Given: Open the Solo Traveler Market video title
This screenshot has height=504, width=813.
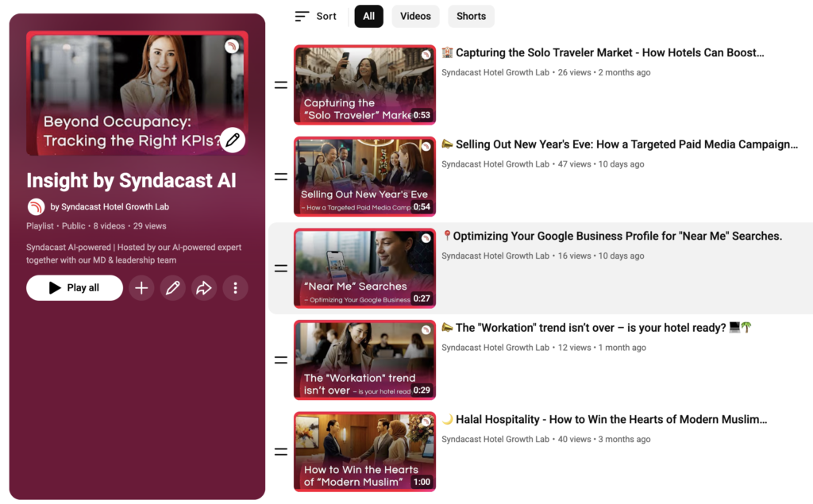Looking at the screenshot, I should pyautogui.click(x=609, y=53).
